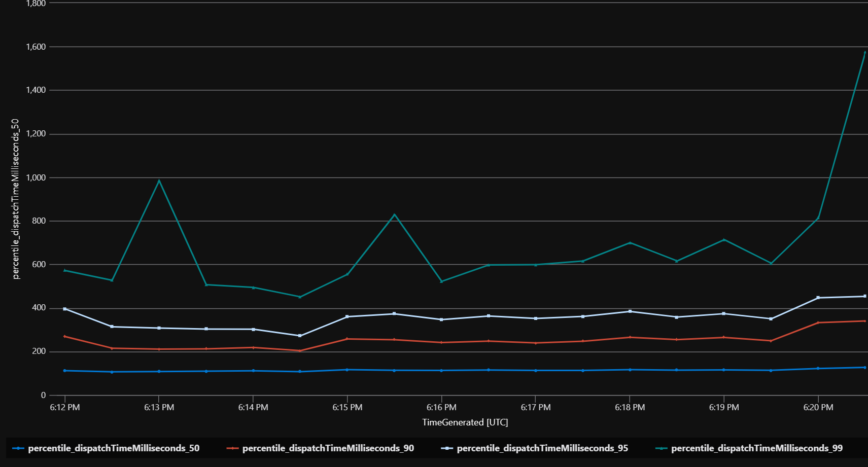Click the 6:14 PM x-axis label

click(x=253, y=408)
